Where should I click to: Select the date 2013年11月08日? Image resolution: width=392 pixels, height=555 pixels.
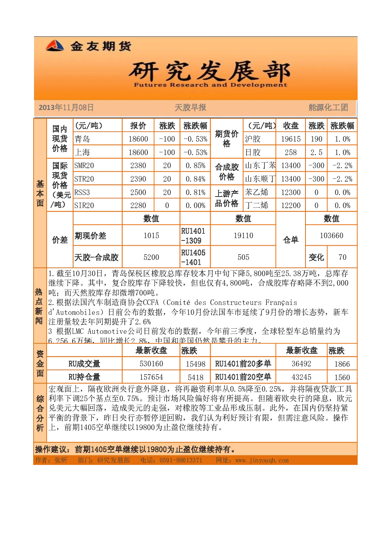pyautogui.click(x=66, y=108)
